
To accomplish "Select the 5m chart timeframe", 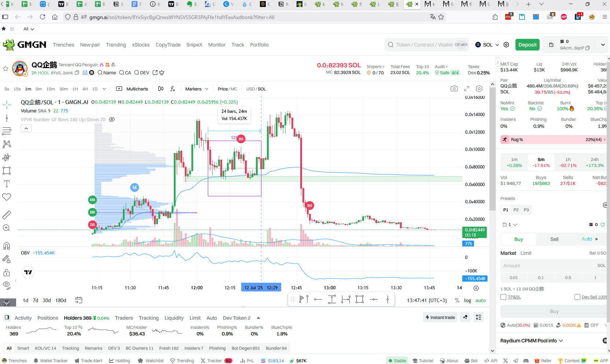I will tap(38, 89).
